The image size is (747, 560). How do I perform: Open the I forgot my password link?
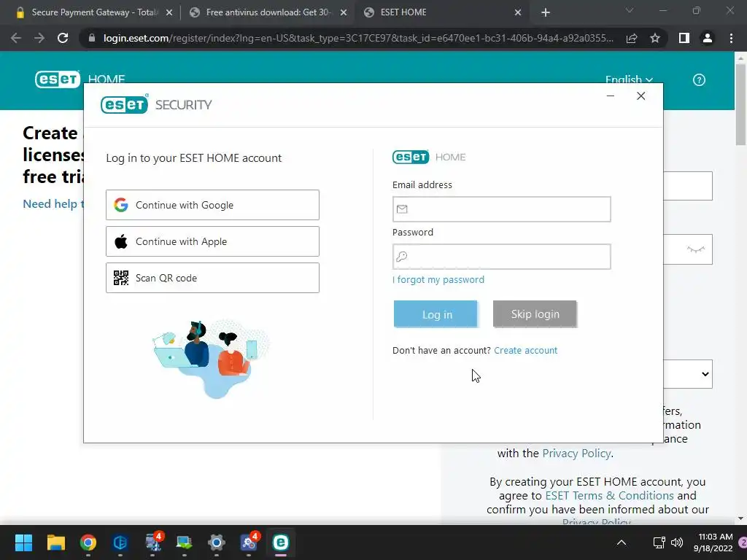point(438,279)
